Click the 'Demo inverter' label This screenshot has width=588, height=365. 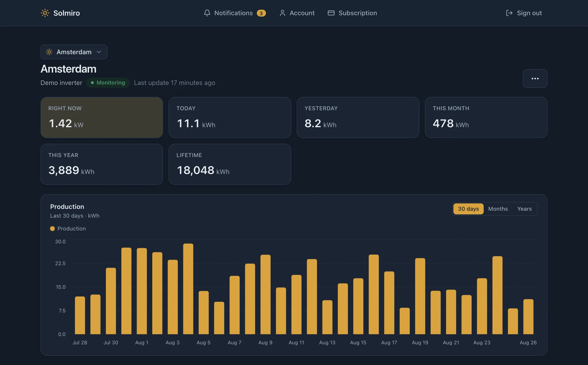coord(61,83)
